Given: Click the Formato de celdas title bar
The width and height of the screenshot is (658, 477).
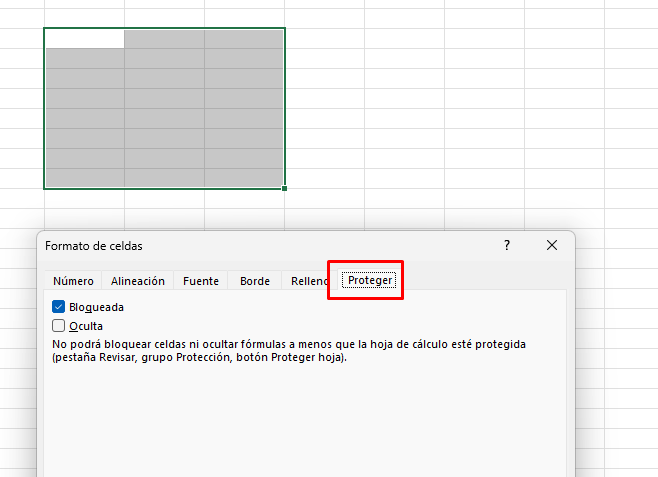Looking at the screenshot, I should coord(250,245).
